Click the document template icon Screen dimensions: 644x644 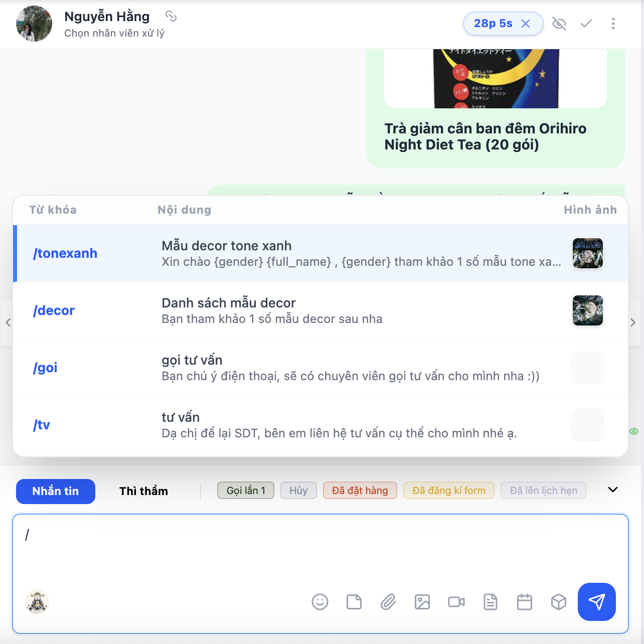pos(491,602)
